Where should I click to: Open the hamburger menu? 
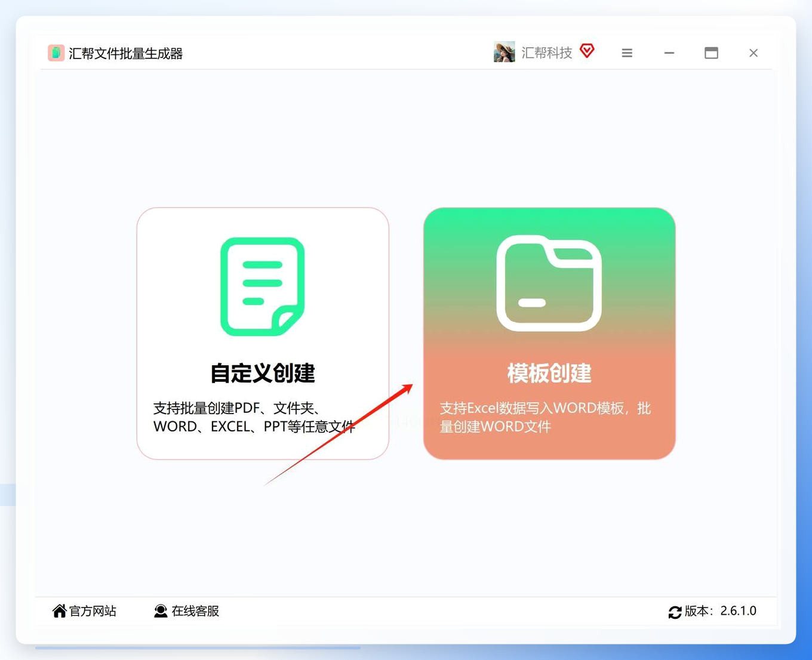[x=627, y=53]
